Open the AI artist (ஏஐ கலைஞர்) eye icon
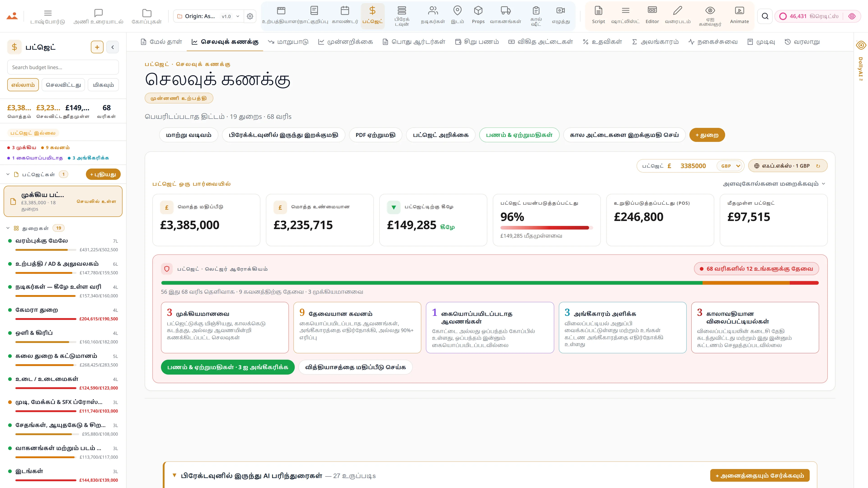 pyautogui.click(x=710, y=10)
